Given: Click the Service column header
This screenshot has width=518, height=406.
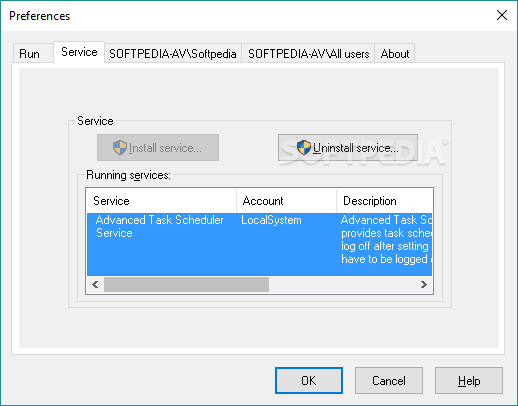Looking at the screenshot, I should (x=161, y=201).
